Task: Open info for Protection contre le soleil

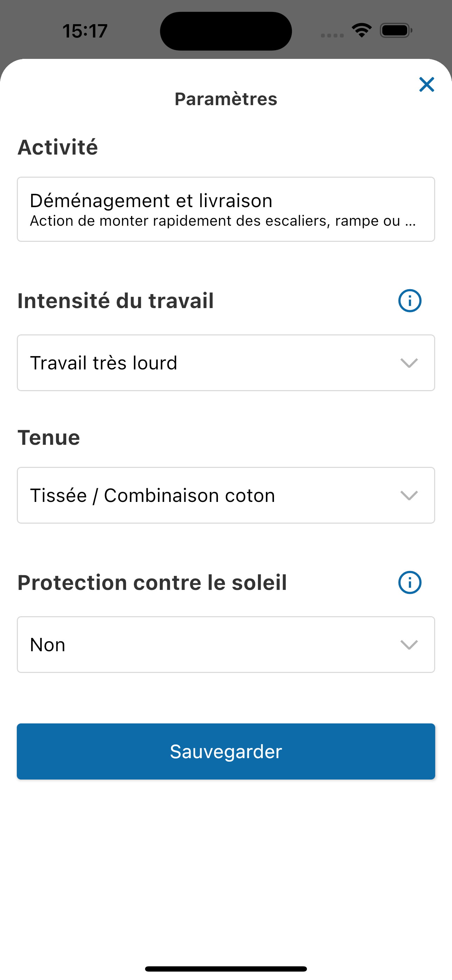Action: coord(410,582)
